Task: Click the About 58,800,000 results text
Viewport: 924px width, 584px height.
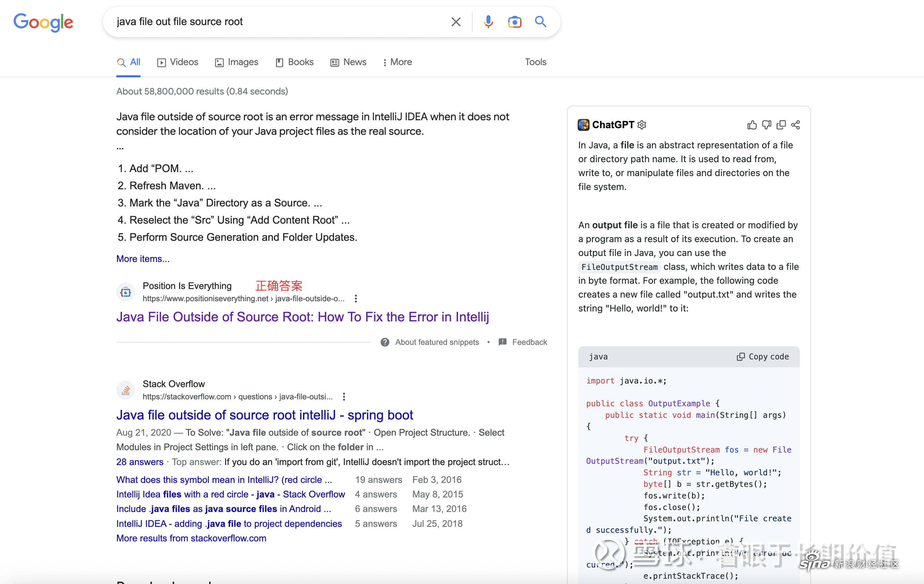Action: [202, 91]
